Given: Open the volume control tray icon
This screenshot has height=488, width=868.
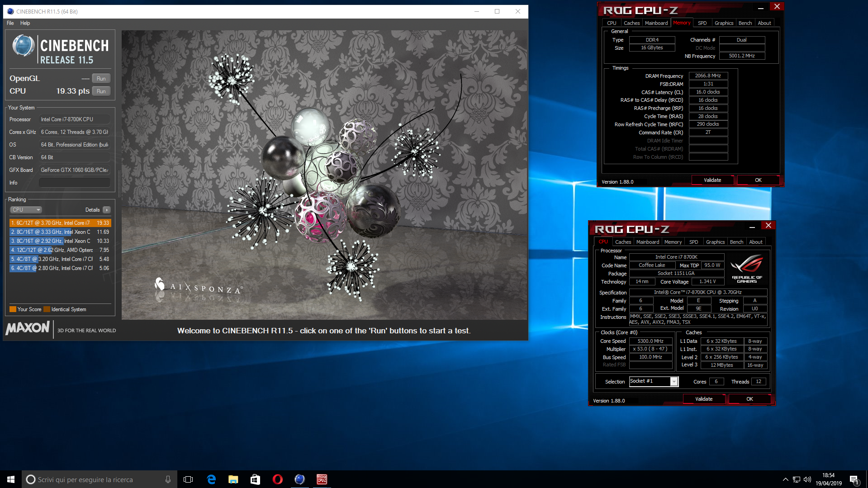Looking at the screenshot, I should pyautogui.click(x=807, y=479).
